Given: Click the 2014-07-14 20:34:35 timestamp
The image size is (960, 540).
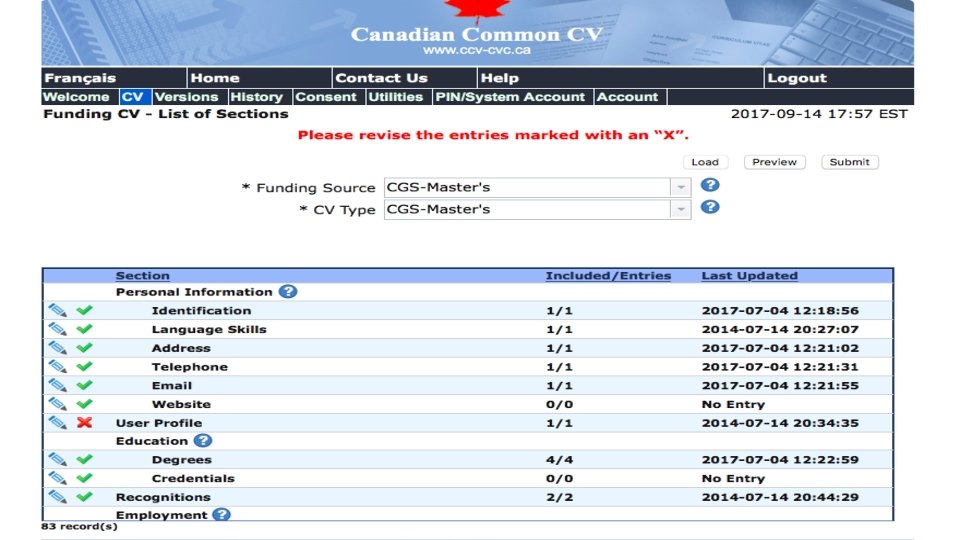Looking at the screenshot, I should click(780, 423).
